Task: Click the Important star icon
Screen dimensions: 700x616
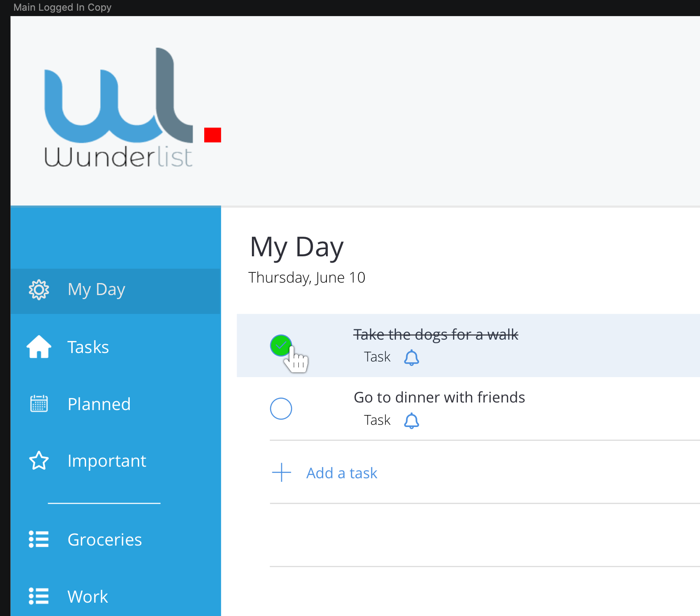Action: pos(39,461)
